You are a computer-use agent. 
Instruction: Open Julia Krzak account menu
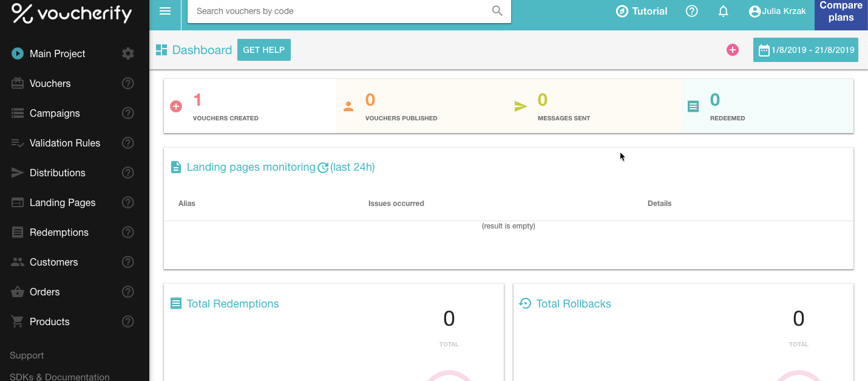point(778,11)
